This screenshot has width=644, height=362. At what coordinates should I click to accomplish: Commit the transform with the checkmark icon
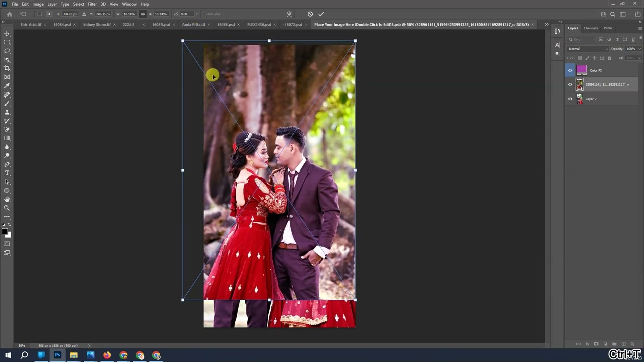[x=321, y=14]
